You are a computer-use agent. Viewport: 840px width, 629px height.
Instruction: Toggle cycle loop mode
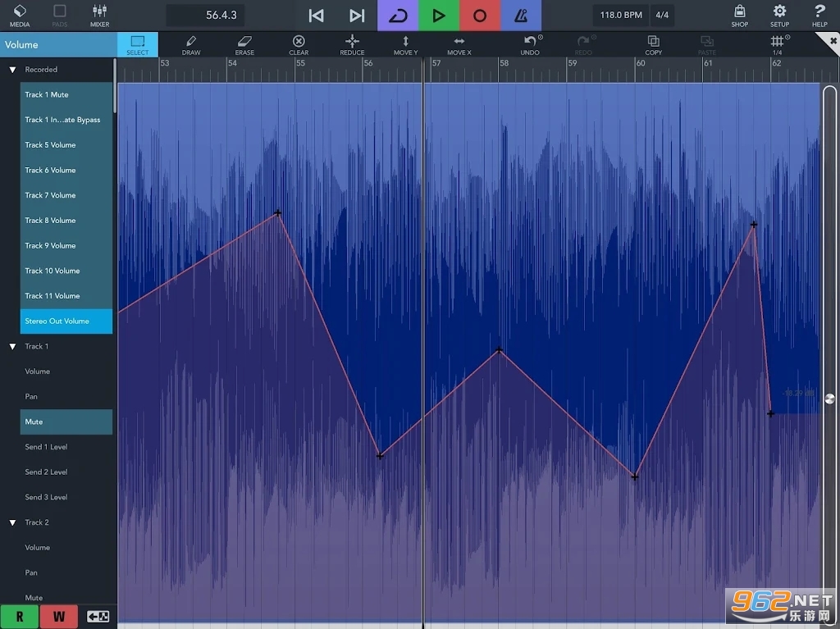click(x=398, y=16)
